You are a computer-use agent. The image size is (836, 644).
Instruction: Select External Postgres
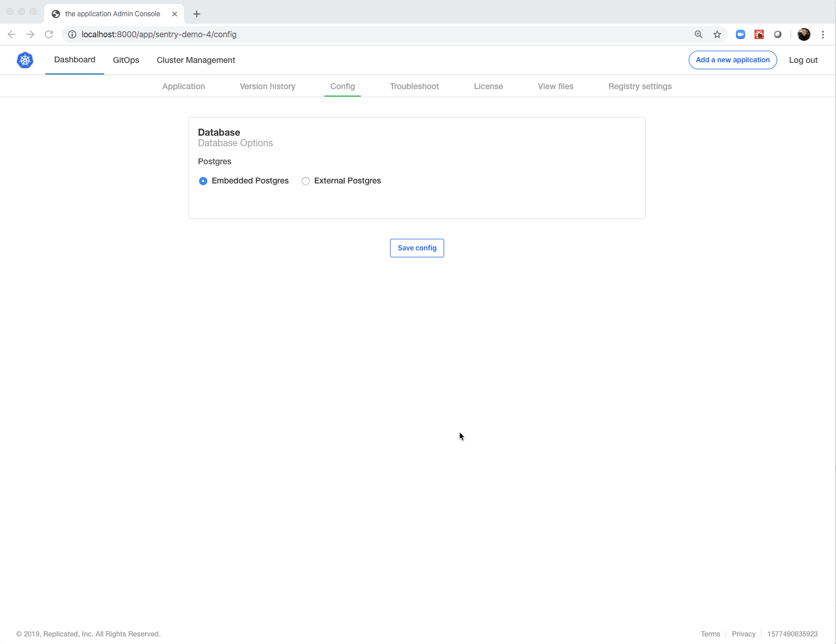pyautogui.click(x=306, y=181)
